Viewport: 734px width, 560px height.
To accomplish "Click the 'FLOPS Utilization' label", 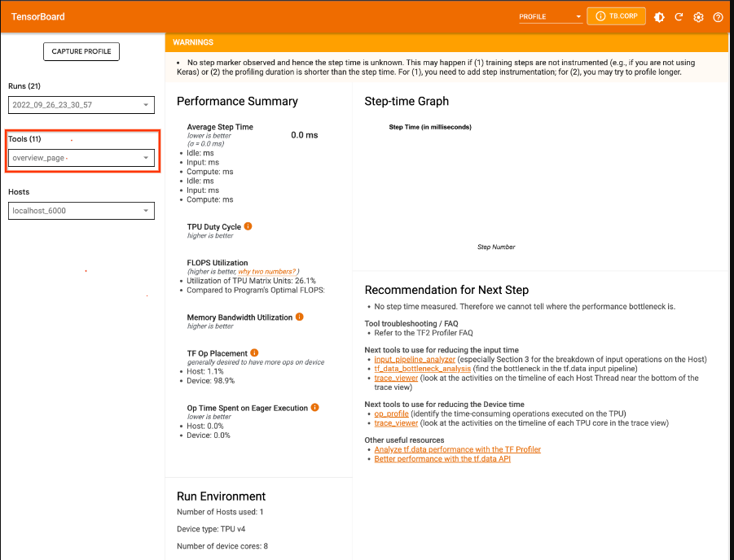I will click(x=218, y=263).
